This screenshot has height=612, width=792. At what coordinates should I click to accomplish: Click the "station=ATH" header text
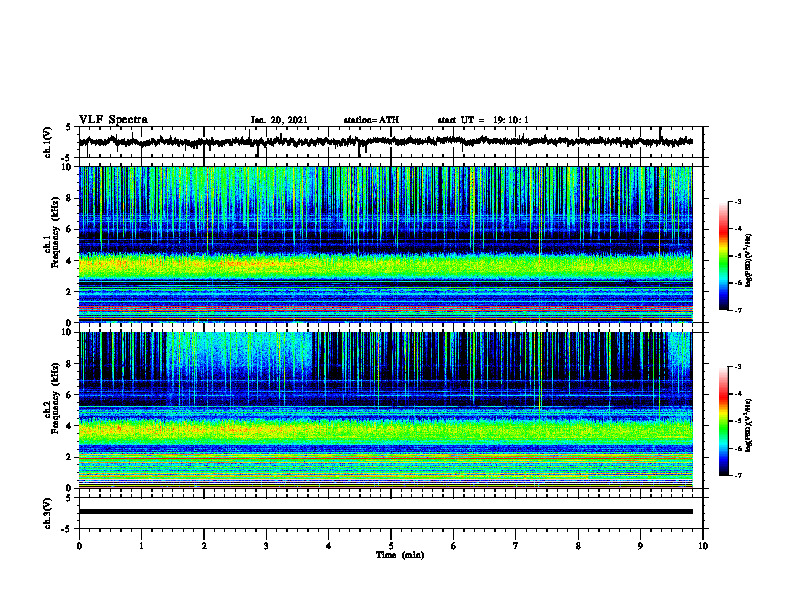point(371,120)
